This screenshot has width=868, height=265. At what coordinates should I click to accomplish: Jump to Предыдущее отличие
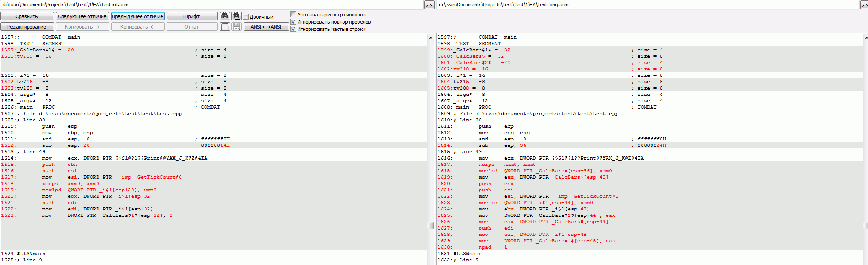[137, 16]
